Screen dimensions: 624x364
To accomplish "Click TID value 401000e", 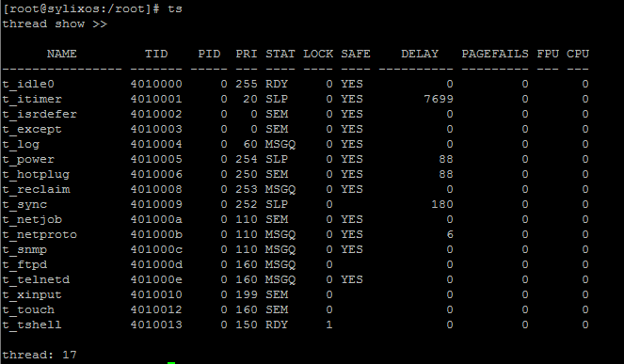I will coord(156,280).
